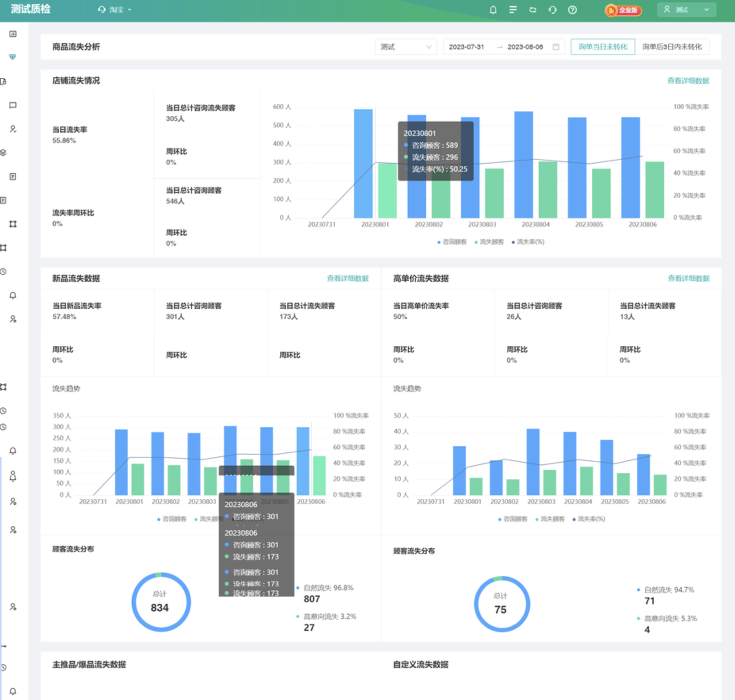Viewport: 735px width, 700px height.
Task: Click 20230806 green bar in 店铺流失情况 chart
Action: (654, 189)
